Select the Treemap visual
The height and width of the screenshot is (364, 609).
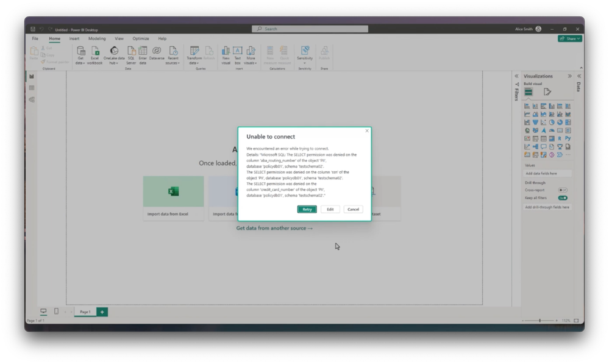click(568, 123)
